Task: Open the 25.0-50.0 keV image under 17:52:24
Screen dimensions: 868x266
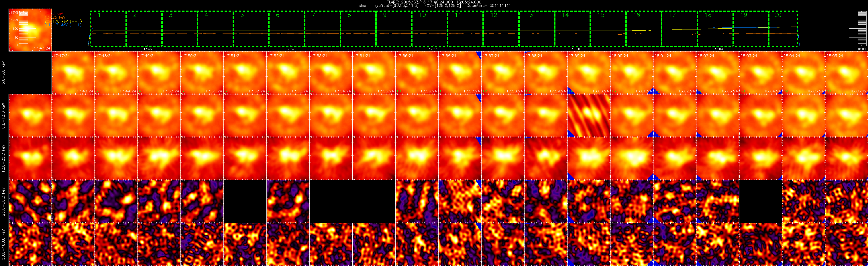Action: [x=288, y=201]
